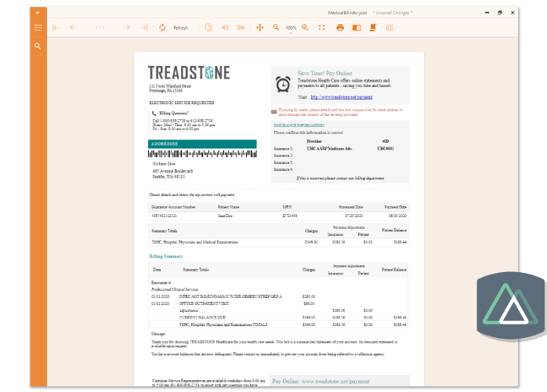Maximize the report viewer window
Viewport: 547px width, 392px height.
pos(500,13)
